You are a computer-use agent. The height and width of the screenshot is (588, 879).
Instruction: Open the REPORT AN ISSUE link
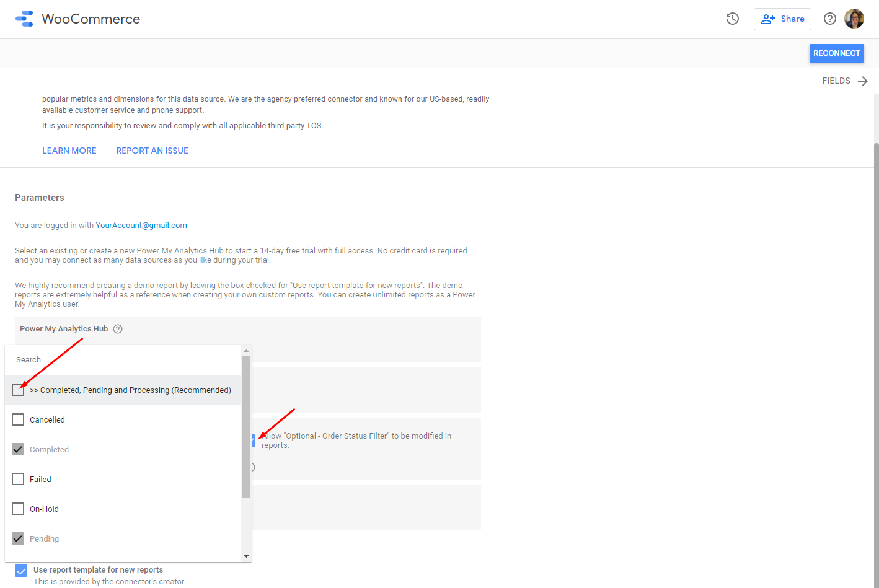tap(152, 151)
